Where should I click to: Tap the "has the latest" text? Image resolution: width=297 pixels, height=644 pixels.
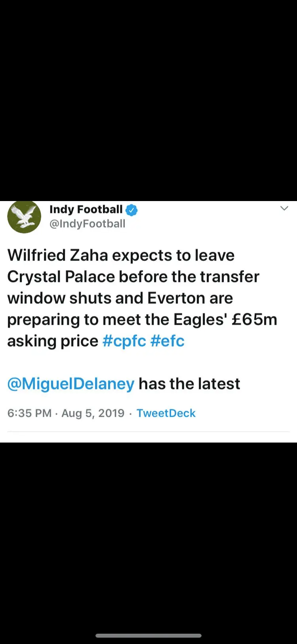click(189, 384)
